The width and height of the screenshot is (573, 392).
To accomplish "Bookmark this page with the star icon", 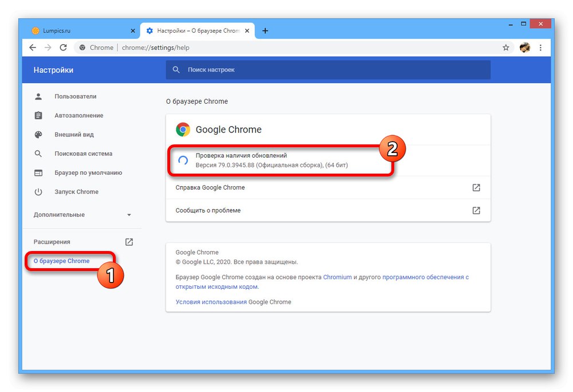I will [506, 48].
